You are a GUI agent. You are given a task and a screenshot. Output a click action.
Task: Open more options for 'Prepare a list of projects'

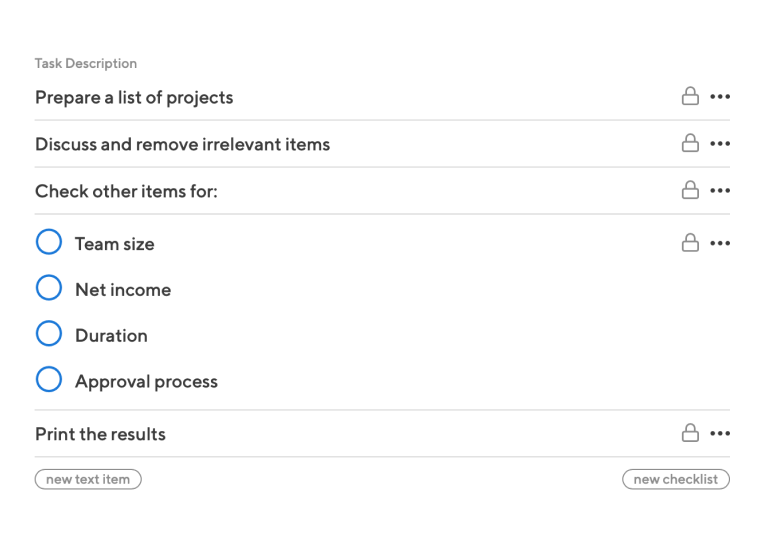pos(720,97)
